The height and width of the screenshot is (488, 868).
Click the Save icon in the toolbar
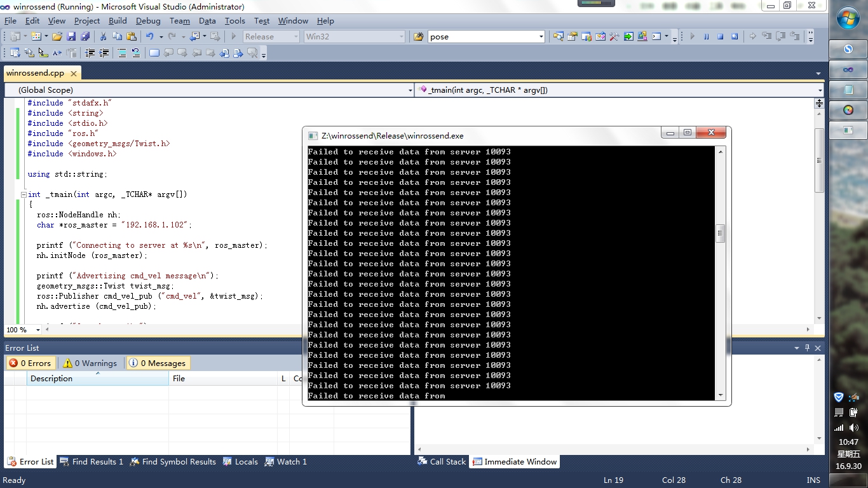click(x=71, y=37)
